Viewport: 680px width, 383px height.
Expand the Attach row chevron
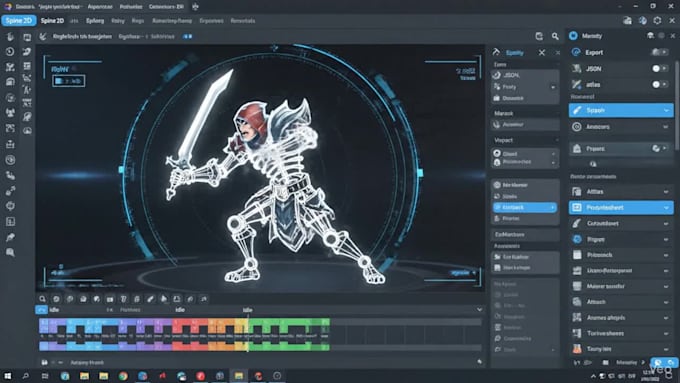pyautogui.click(x=666, y=302)
